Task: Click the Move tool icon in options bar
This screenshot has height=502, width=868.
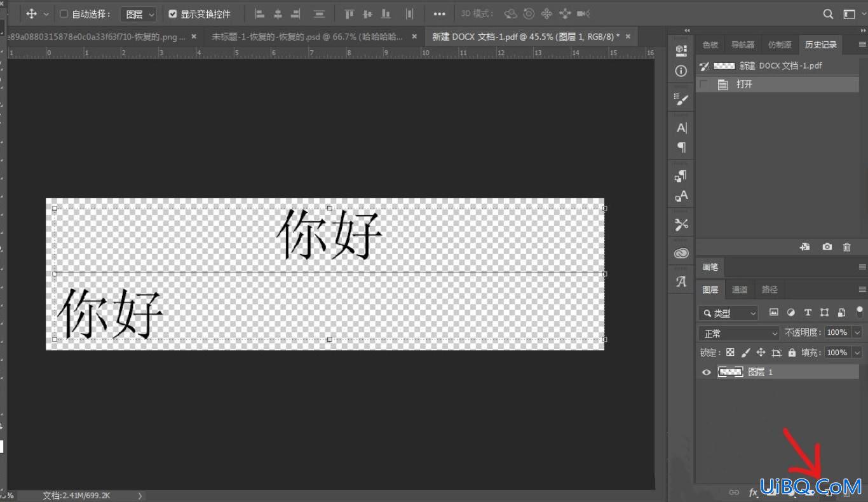Action: pos(31,13)
